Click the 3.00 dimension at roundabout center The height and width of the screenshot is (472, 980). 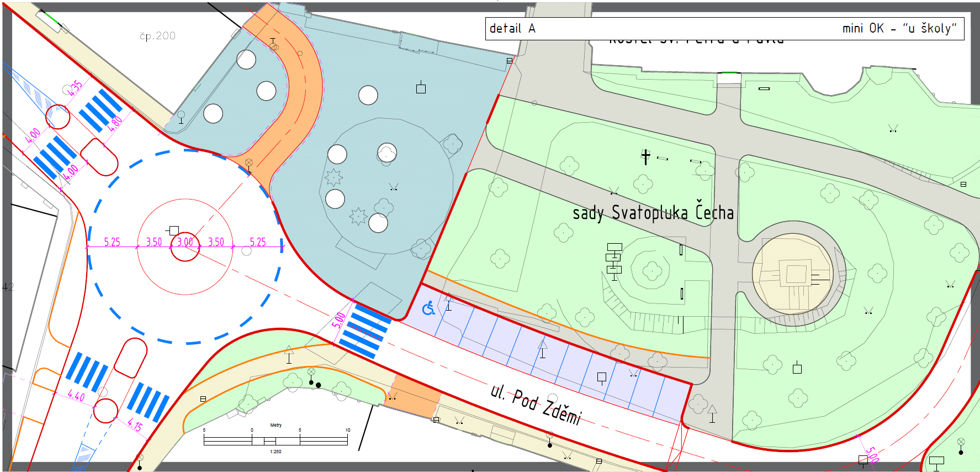[x=185, y=242]
